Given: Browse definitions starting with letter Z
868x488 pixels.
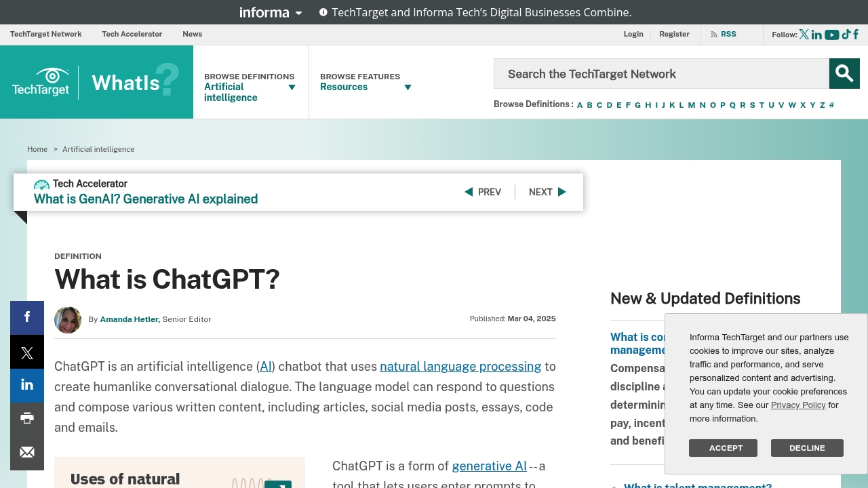Looking at the screenshot, I should 823,105.
